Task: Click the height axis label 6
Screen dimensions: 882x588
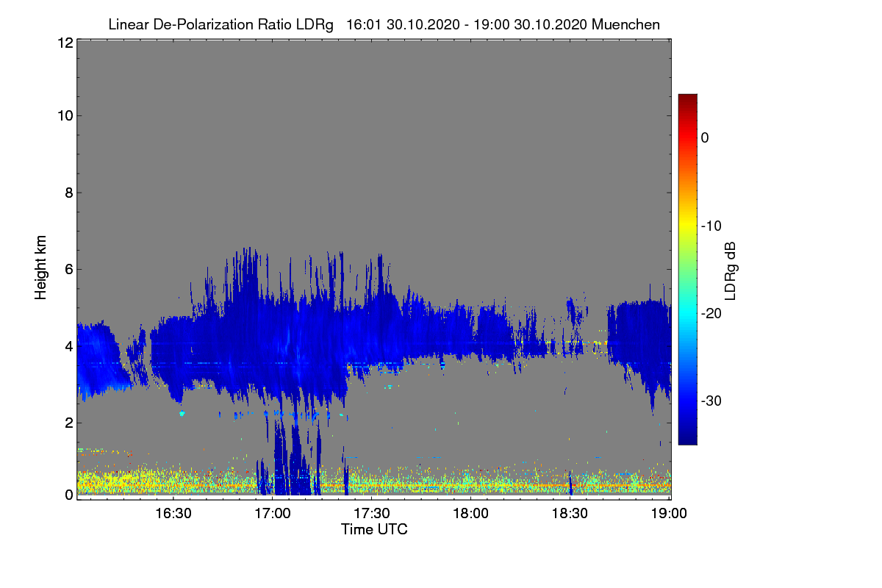Action: point(68,269)
